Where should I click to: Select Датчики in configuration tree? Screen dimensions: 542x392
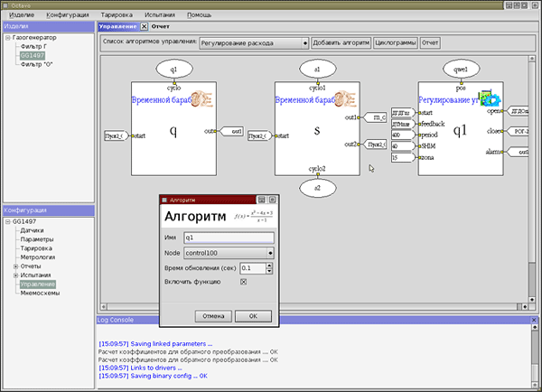pyautogui.click(x=32, y=230)
